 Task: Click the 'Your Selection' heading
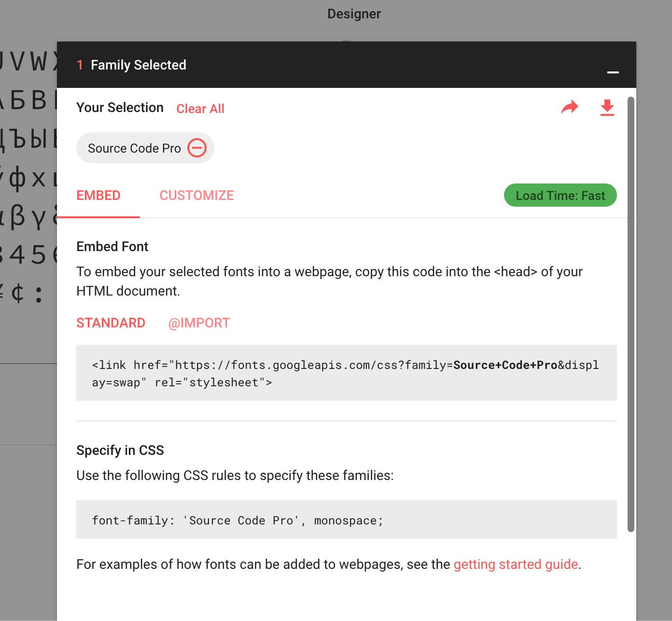120,108
